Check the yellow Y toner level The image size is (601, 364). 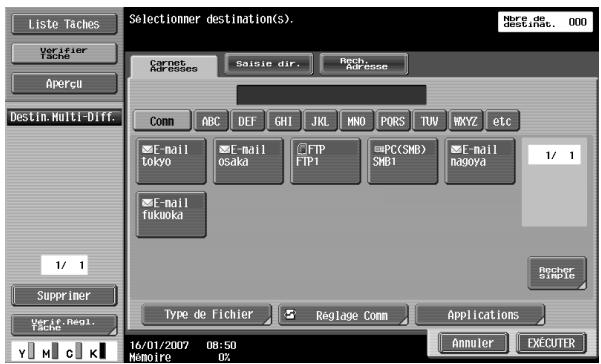(26, 351)
